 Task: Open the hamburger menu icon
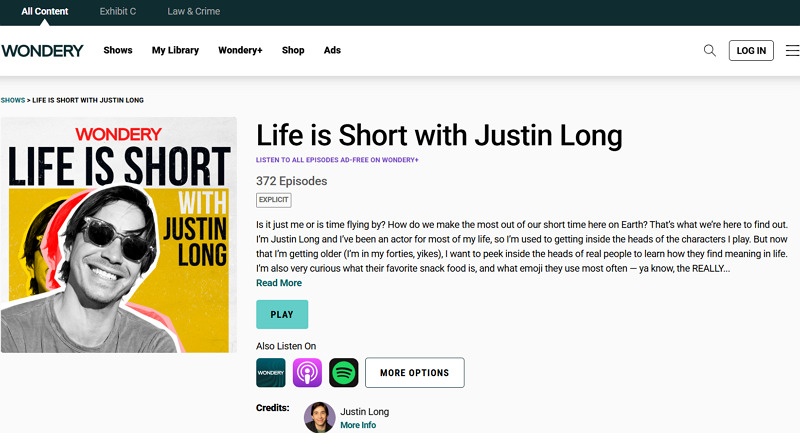(792, 51)
